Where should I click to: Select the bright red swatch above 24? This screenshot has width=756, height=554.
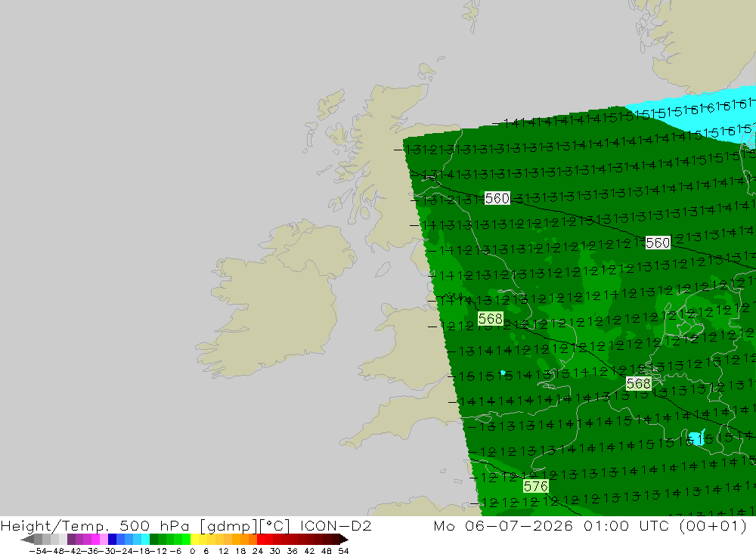click(x=261, y=539)
